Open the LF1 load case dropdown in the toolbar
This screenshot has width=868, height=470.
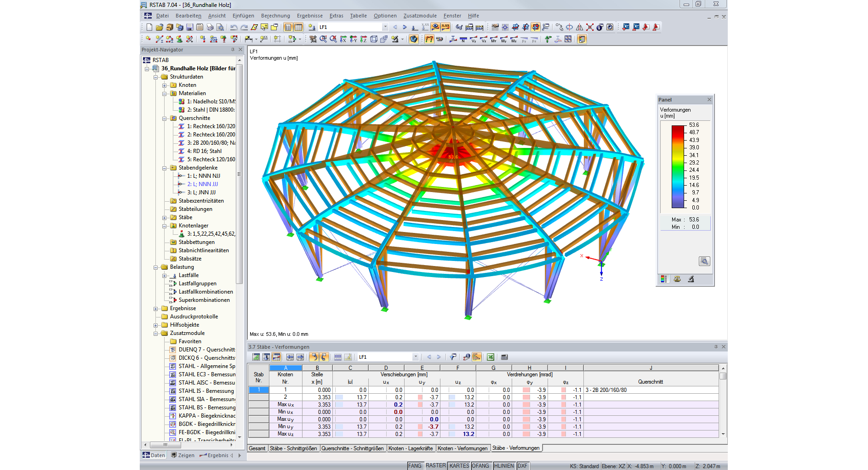click(x=385, y=27)
